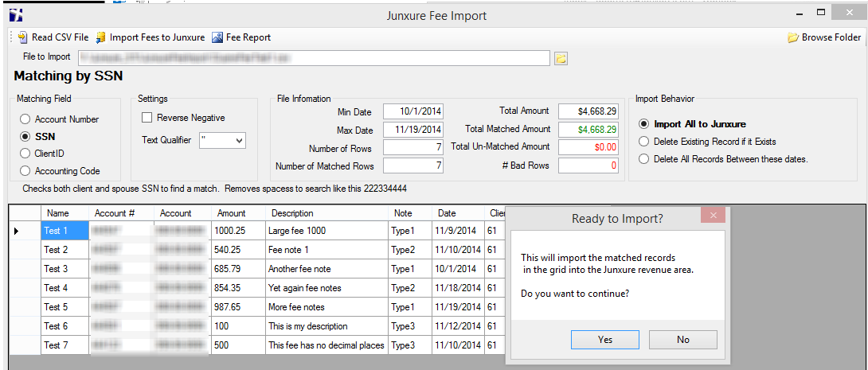868x370 pixels.
Task: Click the folder icon beside File to Import
Action: tap(561, 58)
